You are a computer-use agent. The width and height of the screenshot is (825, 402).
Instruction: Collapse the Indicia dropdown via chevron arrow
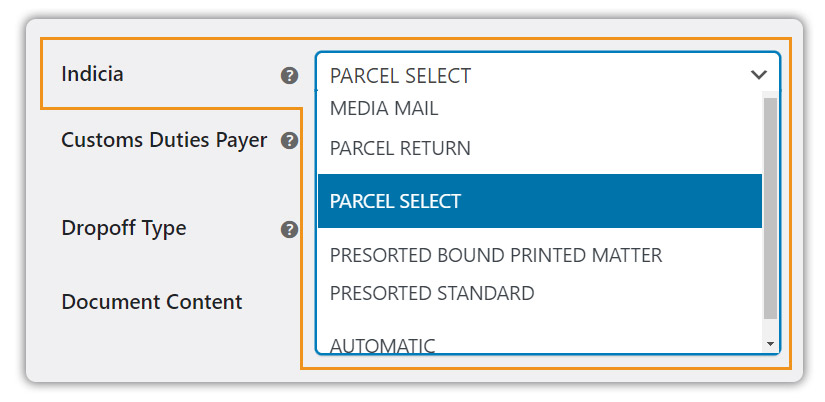[x=759, y=75]
